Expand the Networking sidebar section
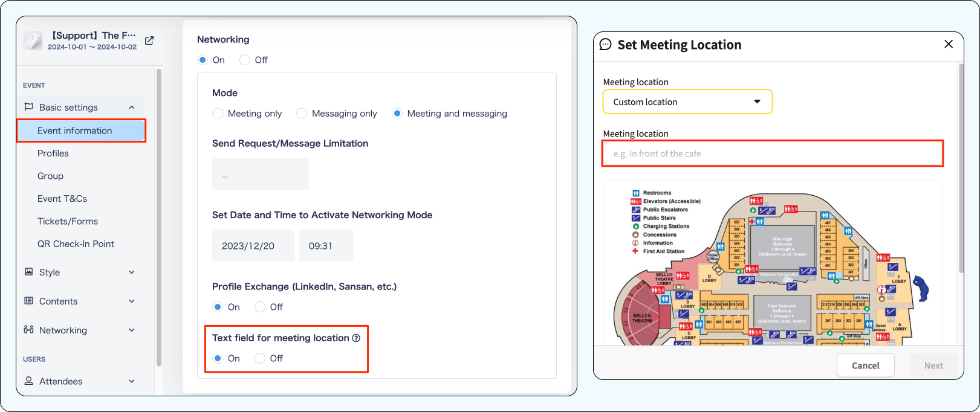 [x=132, y=330]
